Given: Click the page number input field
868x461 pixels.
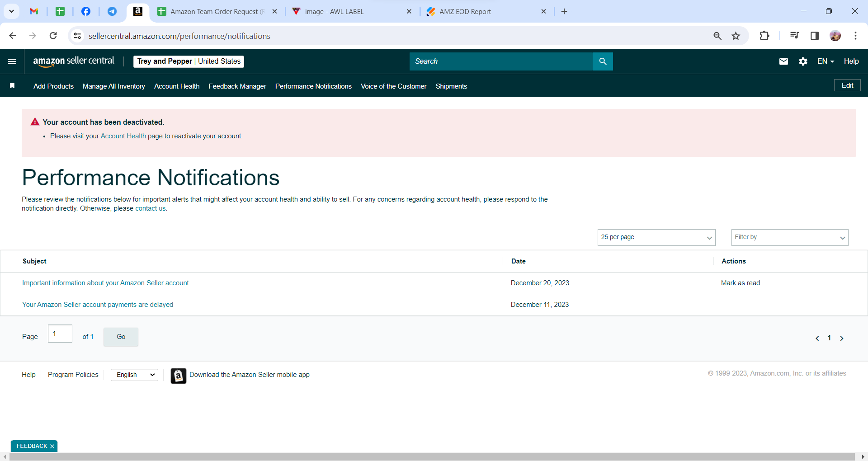Looking at the screenshot, I should tap(60, 334).
